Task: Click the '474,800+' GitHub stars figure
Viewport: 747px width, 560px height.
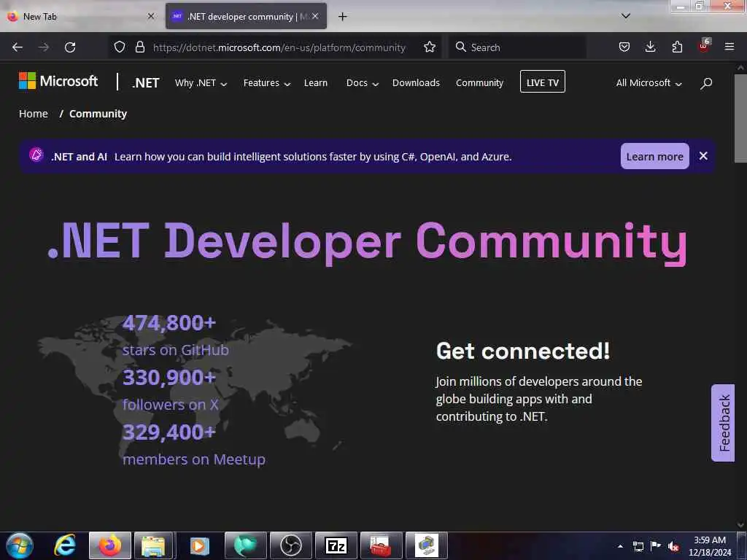Action: pos(169,323)
